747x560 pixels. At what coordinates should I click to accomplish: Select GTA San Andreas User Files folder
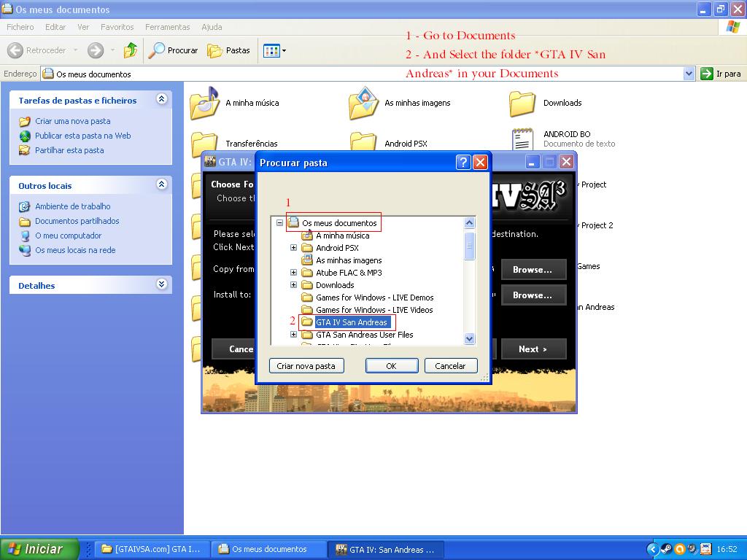point(365,334)
